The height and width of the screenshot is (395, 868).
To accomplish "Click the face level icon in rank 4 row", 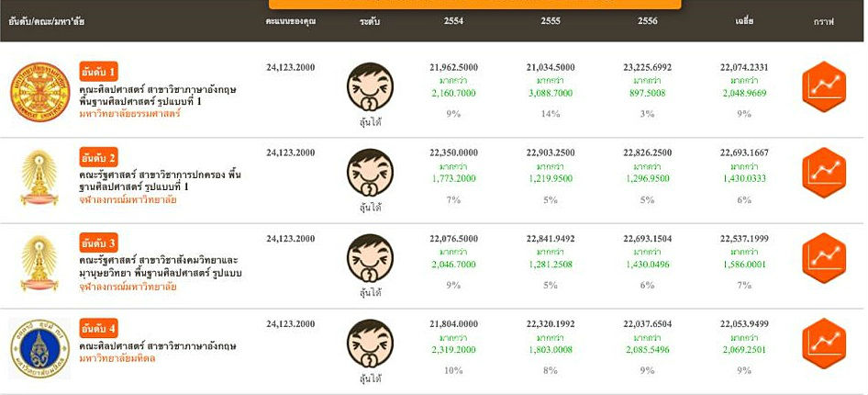I will pos(371,344).
